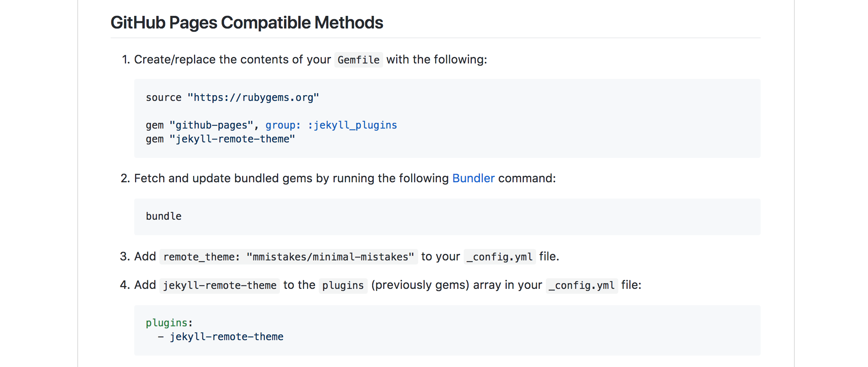Click "group: :jekyll_plugins" in the Gemfile code
The image size is (868, 367).
(x=331, y=125)
